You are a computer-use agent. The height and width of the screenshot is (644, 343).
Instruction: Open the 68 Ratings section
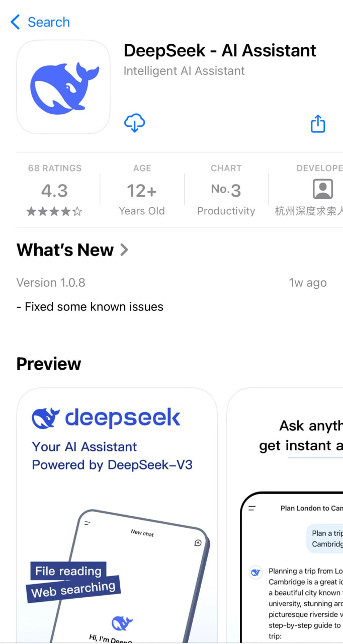pos(54,168)
